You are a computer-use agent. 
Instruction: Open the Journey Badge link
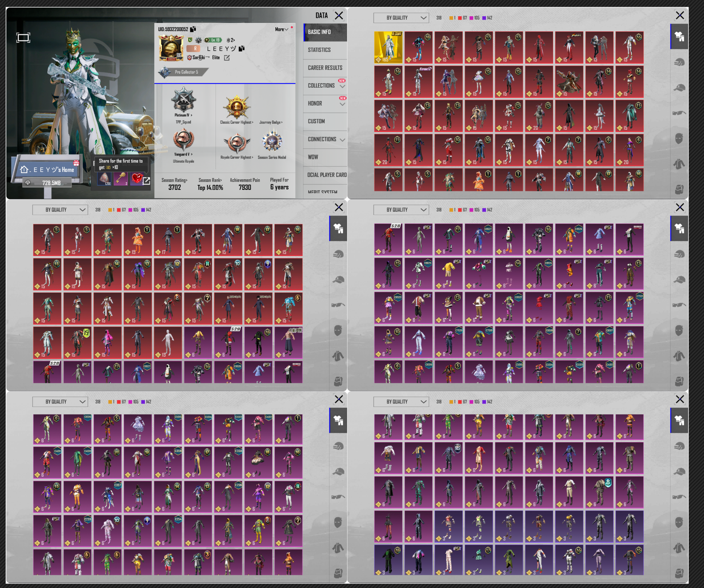(x=271, y=123)
